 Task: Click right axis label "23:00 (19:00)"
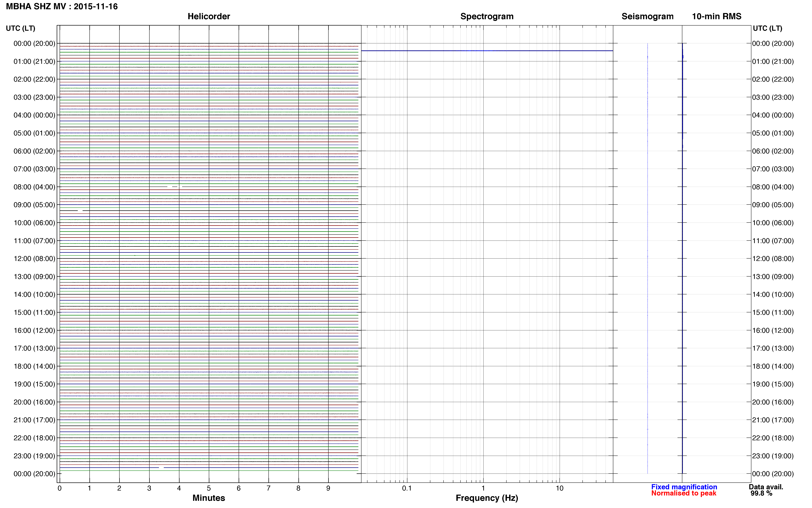click(x=773, y=456)
